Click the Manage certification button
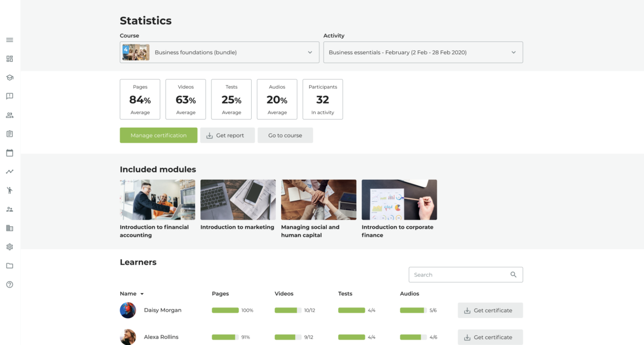The height and width of the screenshot is (345, 644). tap(158, 135)
